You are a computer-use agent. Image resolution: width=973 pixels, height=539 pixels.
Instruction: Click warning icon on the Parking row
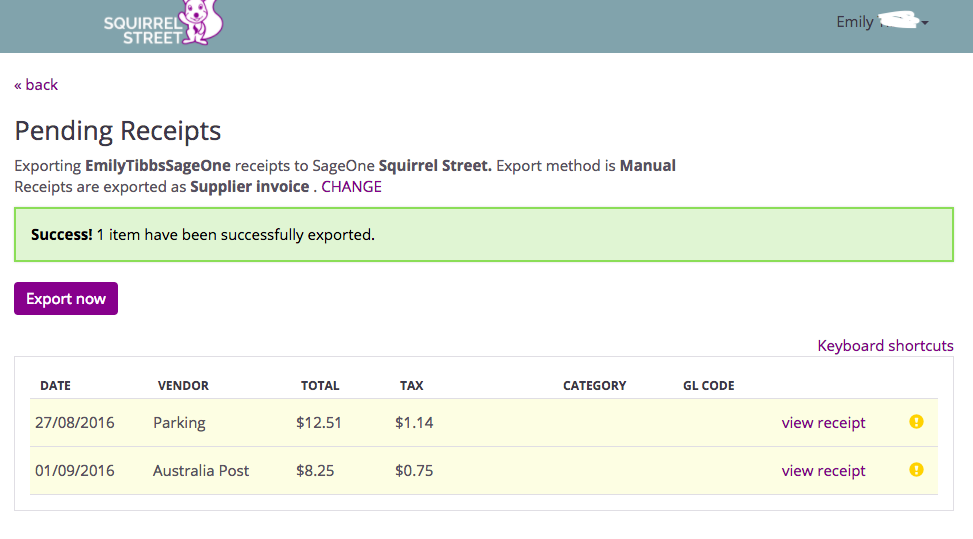[917, 422]
